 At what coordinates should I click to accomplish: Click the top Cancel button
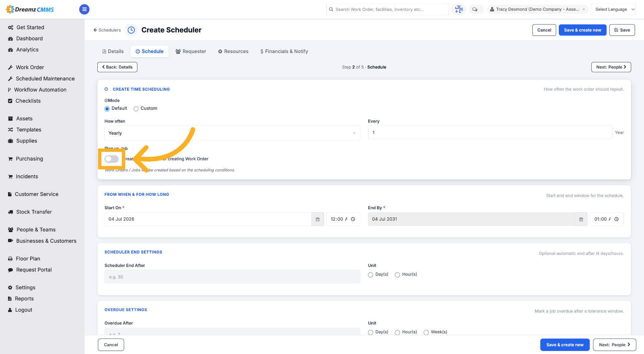(x=544, y=30)
